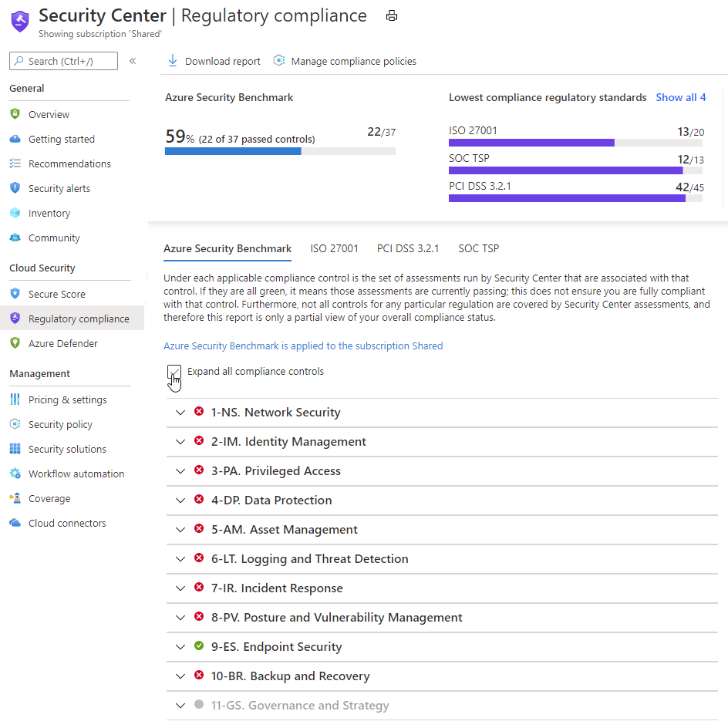
Task: Click the Manage compliance policies gear icon
Action: (278, 61)
